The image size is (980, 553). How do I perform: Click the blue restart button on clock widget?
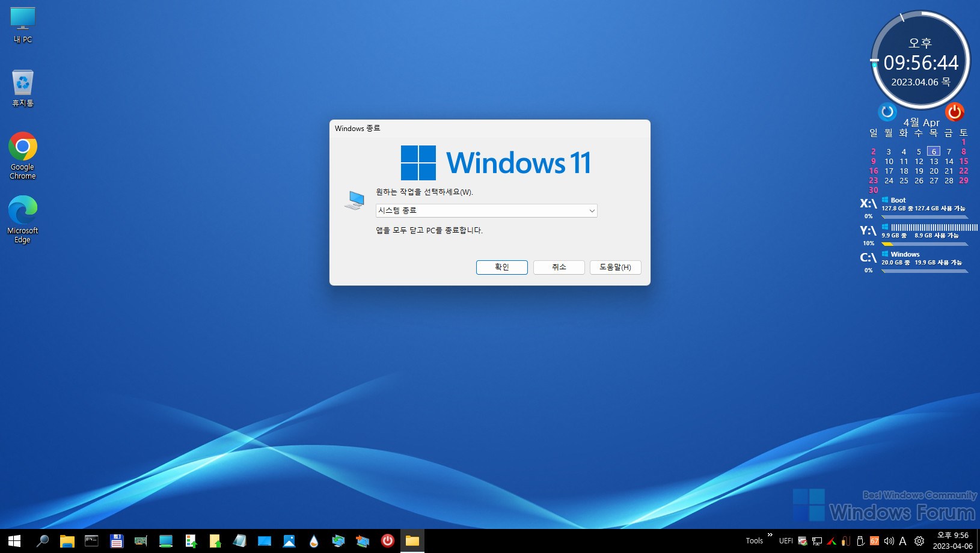887,112
